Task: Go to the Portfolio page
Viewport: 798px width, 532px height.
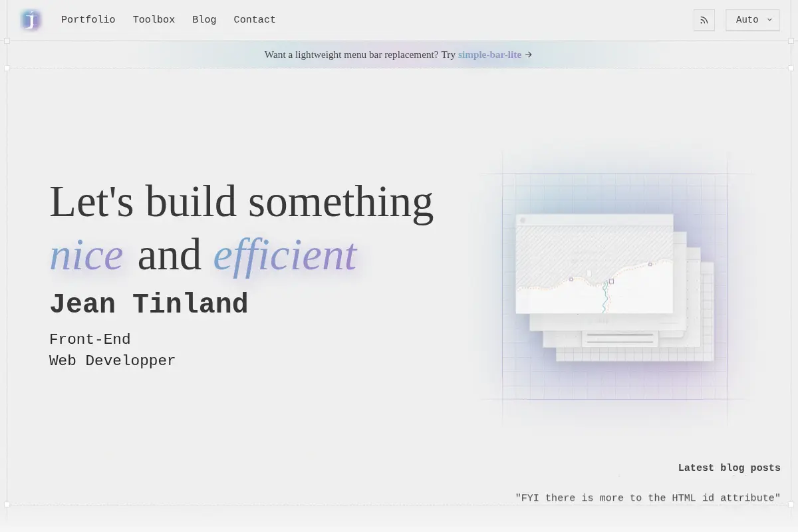Action: [x=88, y=20]
